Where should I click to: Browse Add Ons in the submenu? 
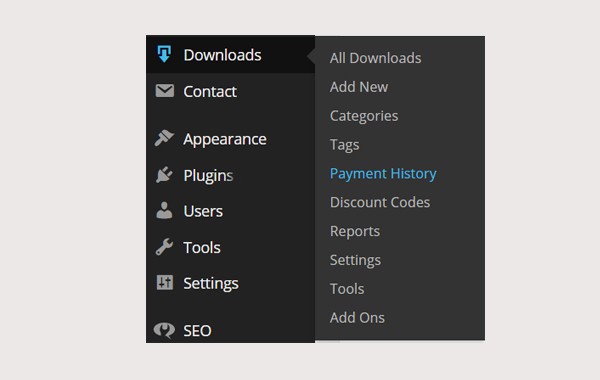[357, 318]
